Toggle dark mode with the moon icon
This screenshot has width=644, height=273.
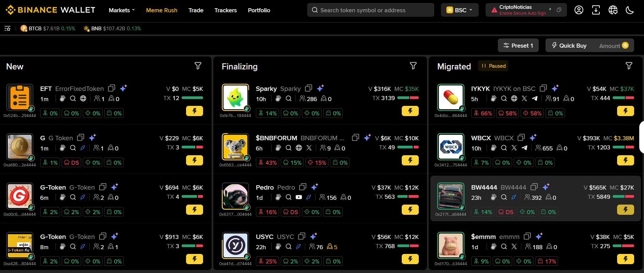pyautogui.click(x=629, y=10)
